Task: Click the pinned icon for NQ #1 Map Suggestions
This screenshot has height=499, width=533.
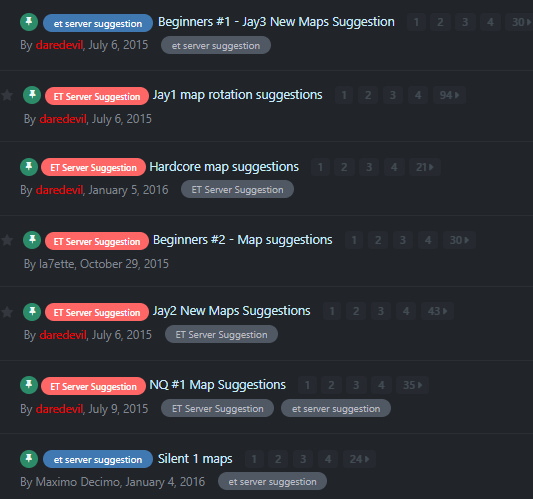Action: (29, 385)
